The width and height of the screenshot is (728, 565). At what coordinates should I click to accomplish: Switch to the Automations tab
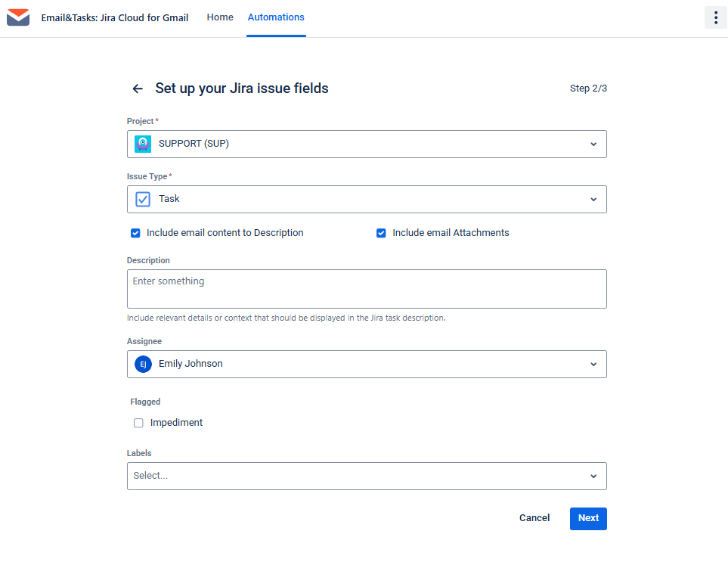[x=276, y=17]
